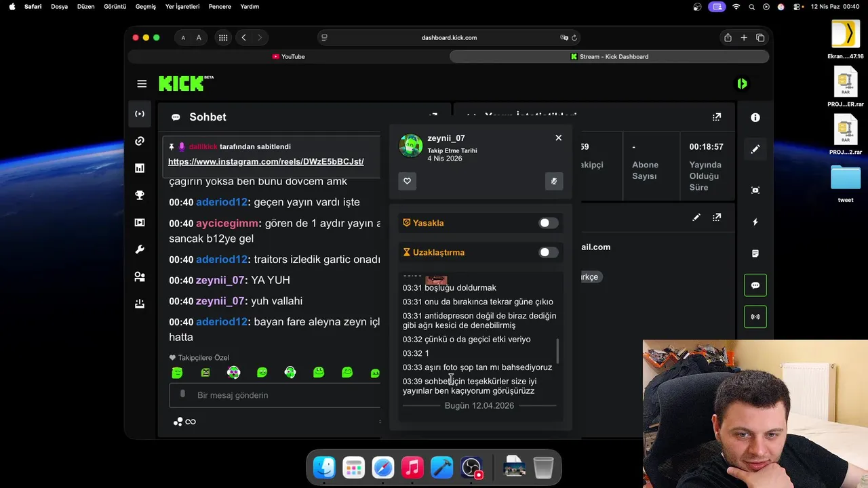
Task: Open the analytics bar chart sidebar icon
Action: pyautogui.click(x=140, y=168)
